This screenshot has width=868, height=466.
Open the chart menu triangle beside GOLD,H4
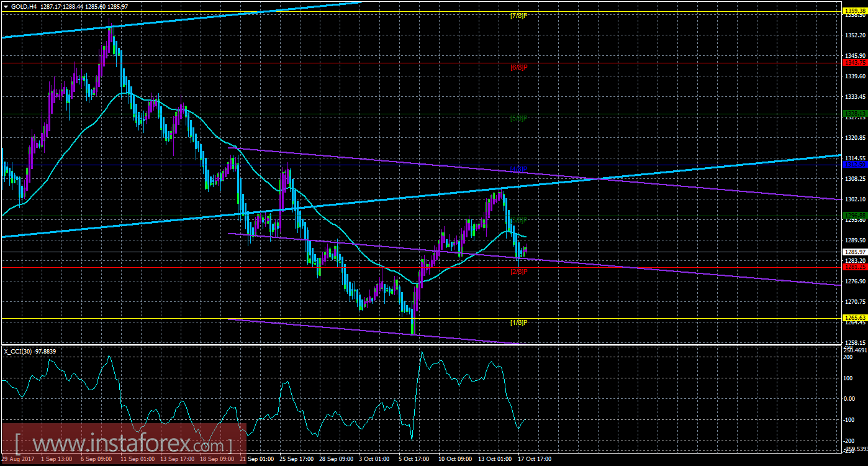[x=6, y=6]
